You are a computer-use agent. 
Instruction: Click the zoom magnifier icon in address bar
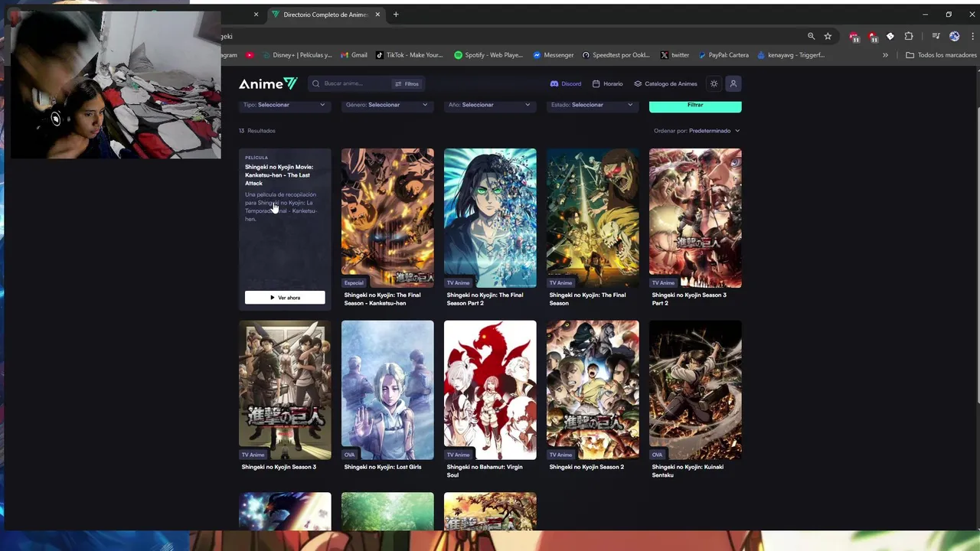pyautogui.click(x=812, y=36)
